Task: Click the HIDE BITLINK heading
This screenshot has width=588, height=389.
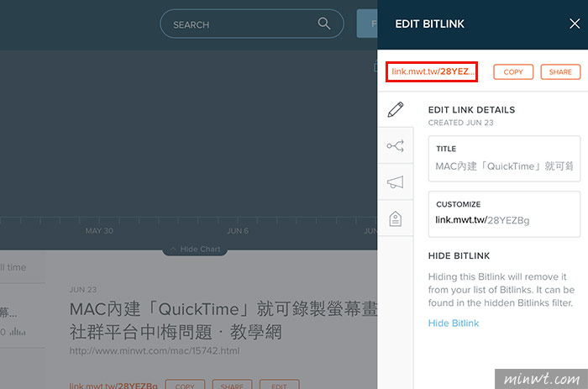Action: pos(459,255)
